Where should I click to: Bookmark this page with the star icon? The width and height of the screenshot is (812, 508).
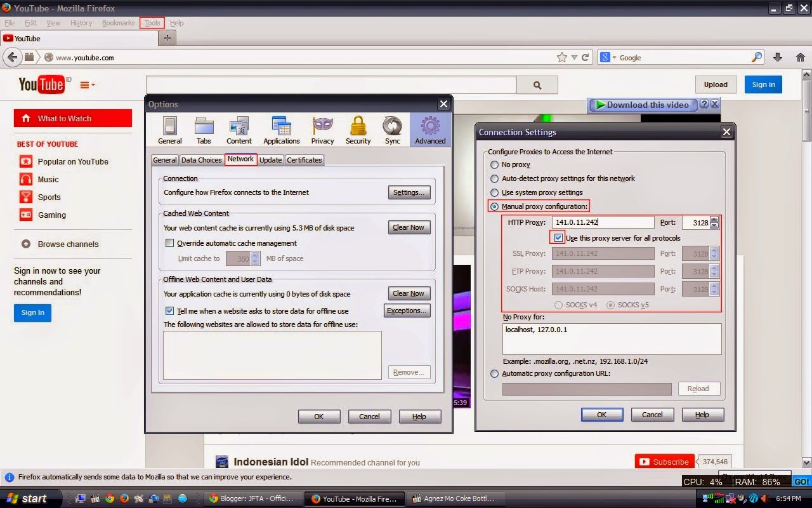point(561,57)
